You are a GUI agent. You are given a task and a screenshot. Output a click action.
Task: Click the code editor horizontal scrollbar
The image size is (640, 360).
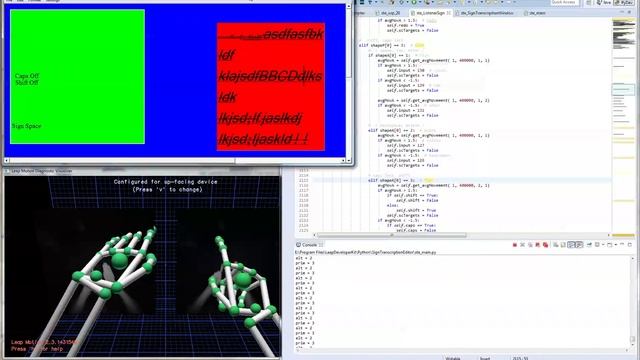pyautogui.click(x=392, y=235)
